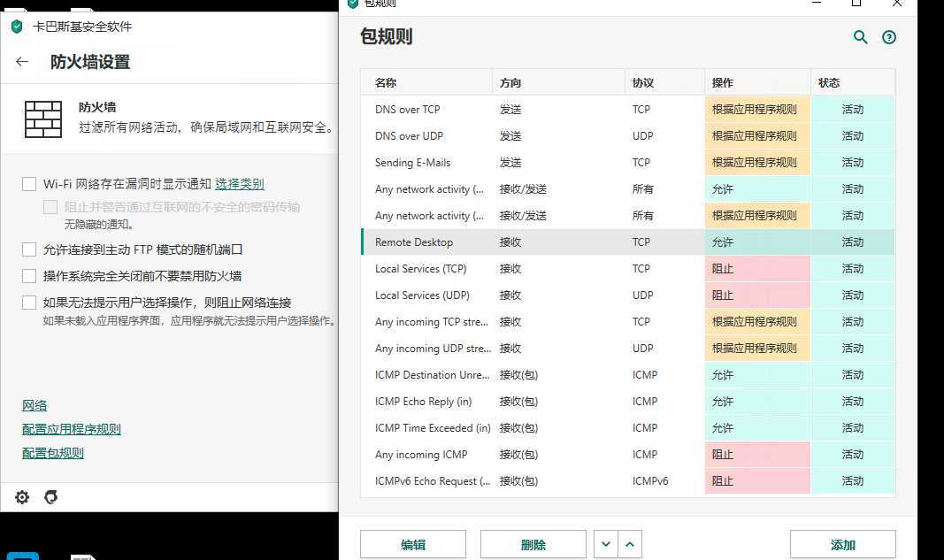The height and width of the screenshot is (560, 944).
Task: Select the Any incoming ICMP rule
Action: (x=628, y=454)
